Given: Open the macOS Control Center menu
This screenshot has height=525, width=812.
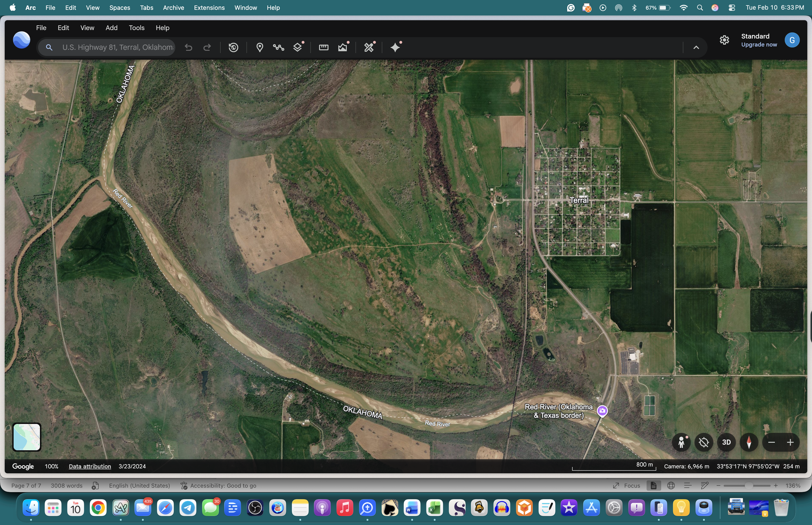Looking at the screenshot, I should tap(731, 7).
